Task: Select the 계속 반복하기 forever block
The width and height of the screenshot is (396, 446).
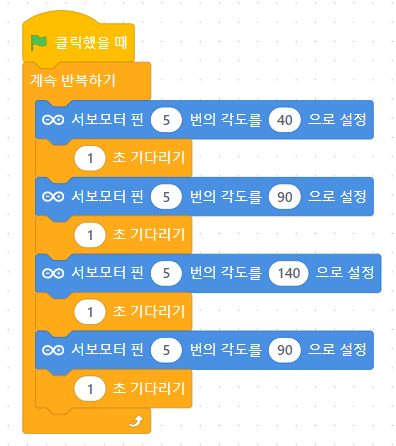Action: point(73,81)
